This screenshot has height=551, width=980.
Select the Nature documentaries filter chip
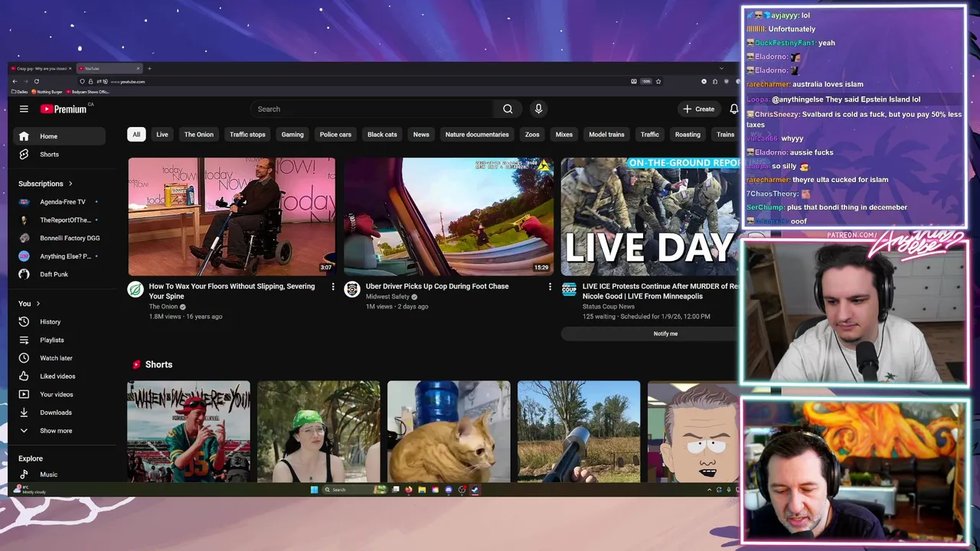(477, 135)
